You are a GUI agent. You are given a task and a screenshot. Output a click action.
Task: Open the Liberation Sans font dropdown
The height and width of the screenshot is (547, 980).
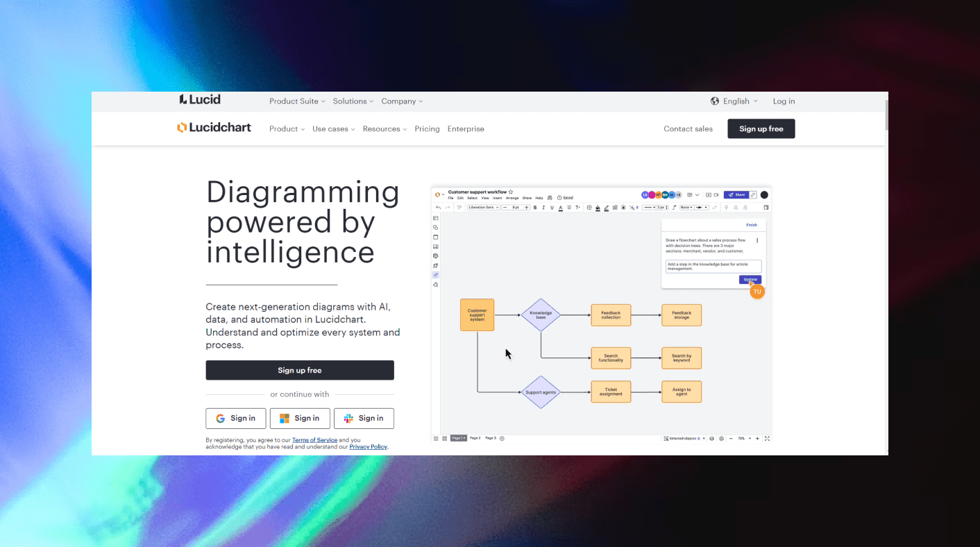(484, 208)
